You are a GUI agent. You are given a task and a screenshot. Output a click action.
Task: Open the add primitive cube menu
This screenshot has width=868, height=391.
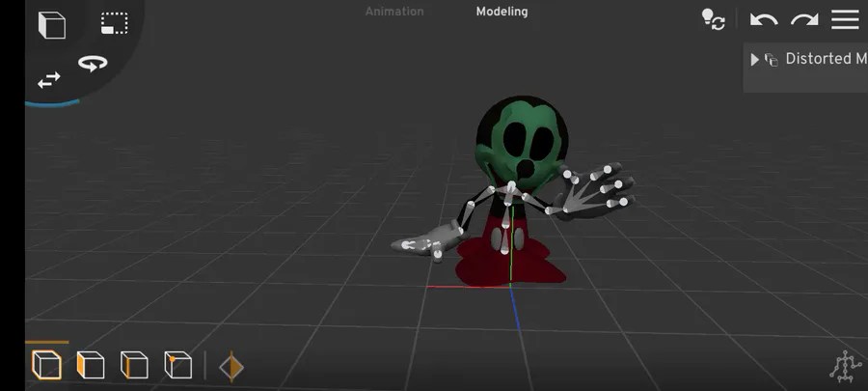52,25
